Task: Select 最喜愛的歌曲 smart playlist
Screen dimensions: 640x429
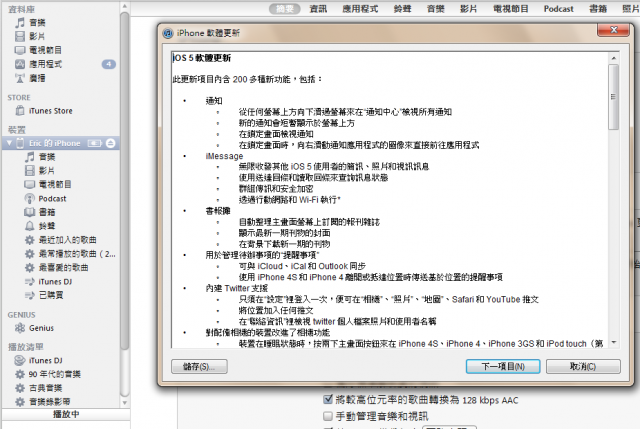Action: click(x=64, y=268)
